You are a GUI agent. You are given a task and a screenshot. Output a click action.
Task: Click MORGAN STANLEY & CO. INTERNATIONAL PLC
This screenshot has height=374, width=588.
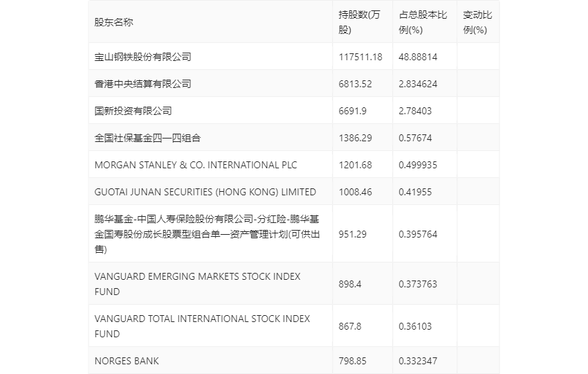[196, 165]
